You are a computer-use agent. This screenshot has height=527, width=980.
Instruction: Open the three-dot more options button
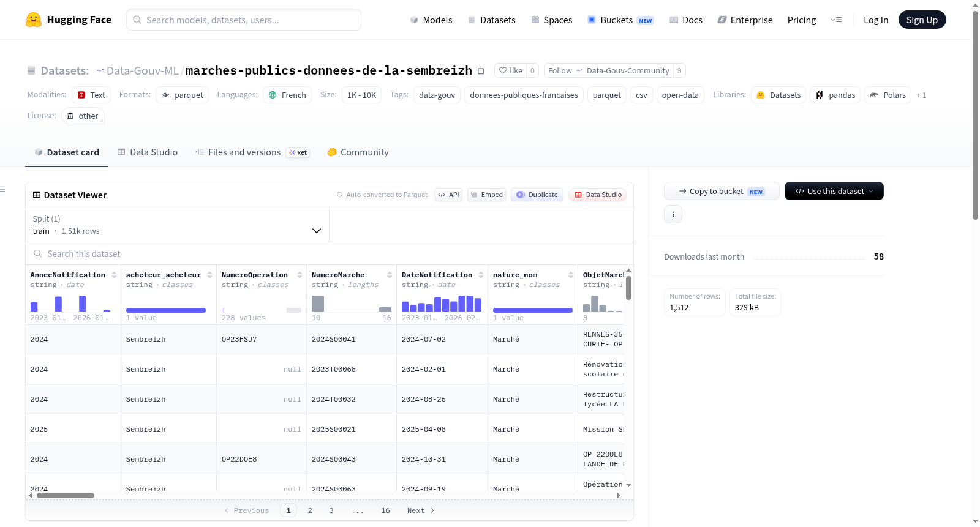coord(673,214)
